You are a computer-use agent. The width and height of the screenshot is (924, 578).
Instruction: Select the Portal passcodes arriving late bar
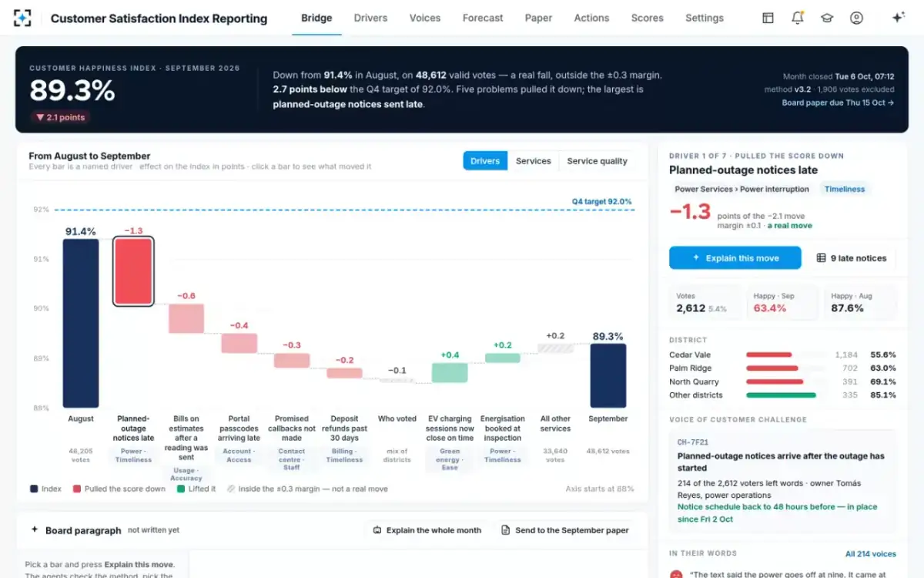click(x=239, y=344)
